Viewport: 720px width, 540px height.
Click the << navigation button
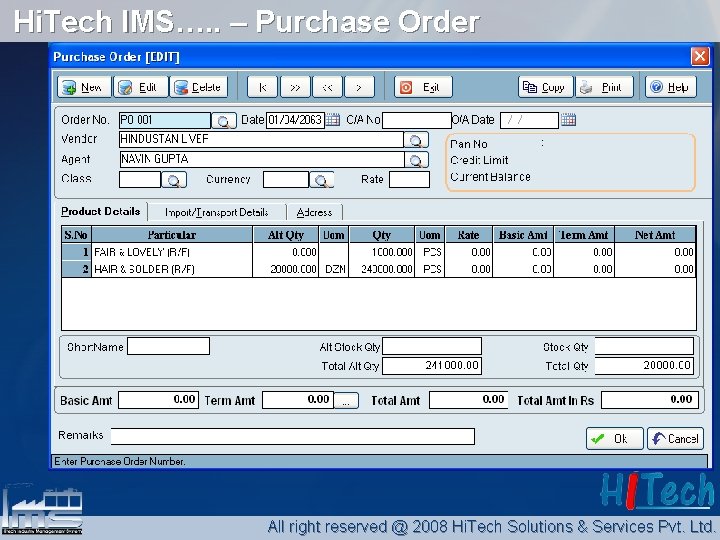(x=327, y=87)
